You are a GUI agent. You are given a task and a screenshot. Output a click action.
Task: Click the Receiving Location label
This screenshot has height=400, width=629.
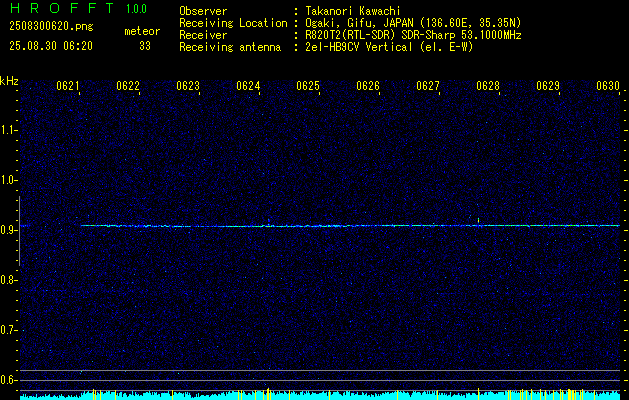(x=233, y=23)
